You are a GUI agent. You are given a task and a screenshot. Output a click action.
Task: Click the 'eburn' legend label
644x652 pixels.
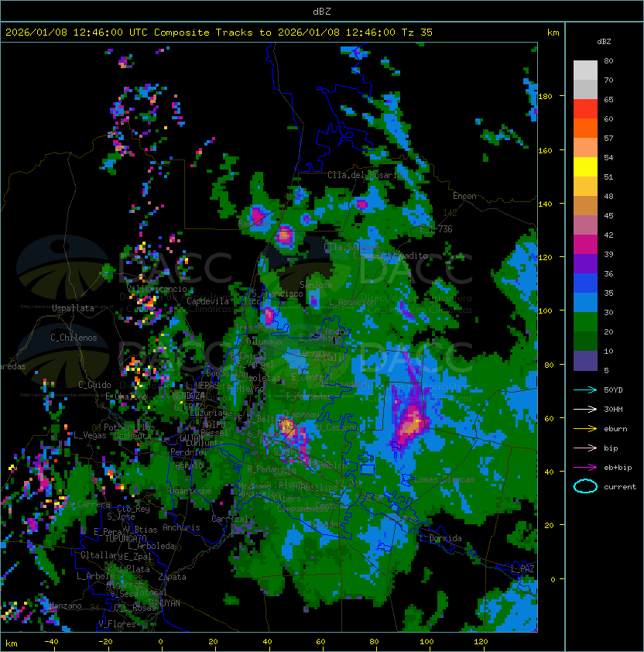click(615, 429)
